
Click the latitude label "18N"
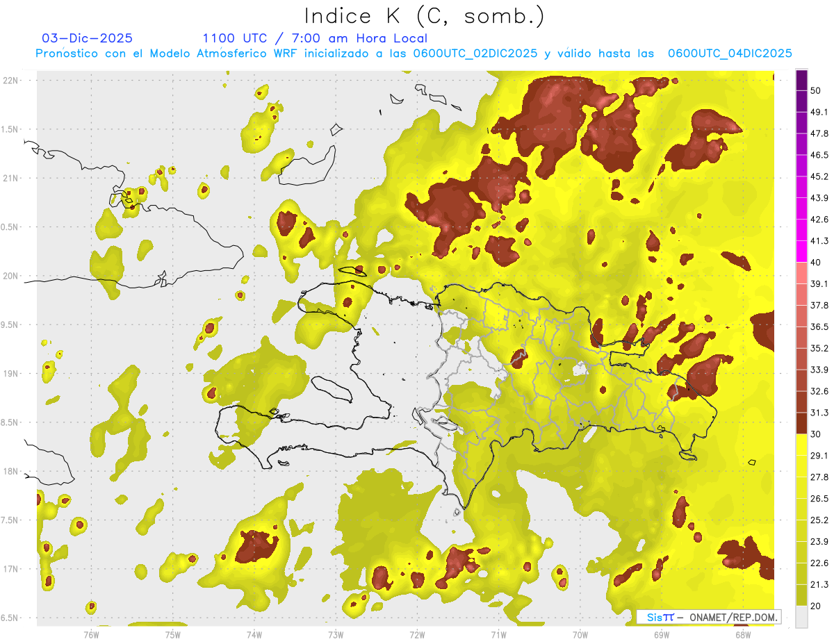pyautogui.click(x=10, y=472)
